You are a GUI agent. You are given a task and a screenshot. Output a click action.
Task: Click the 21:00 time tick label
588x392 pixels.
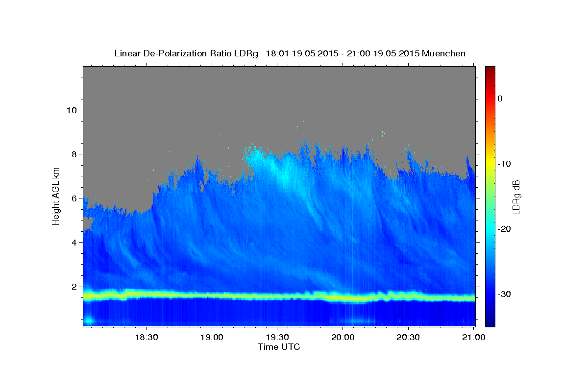tap(473, 338)
